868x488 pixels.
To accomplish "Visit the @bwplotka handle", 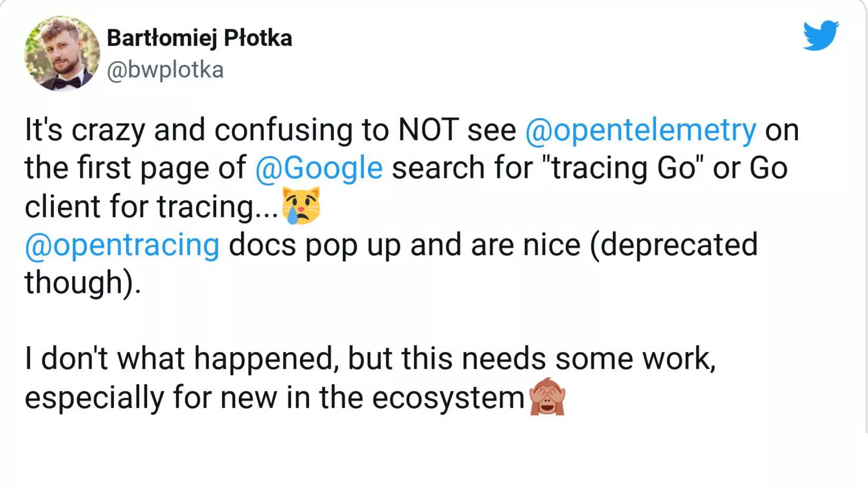I will tap(165, 70).
